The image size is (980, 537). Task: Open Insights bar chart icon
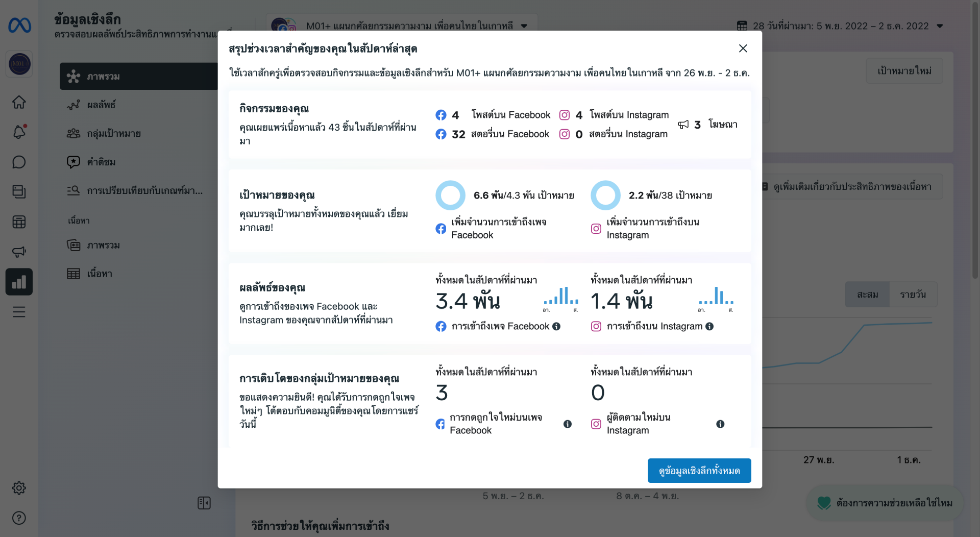(x=19, y=282)
